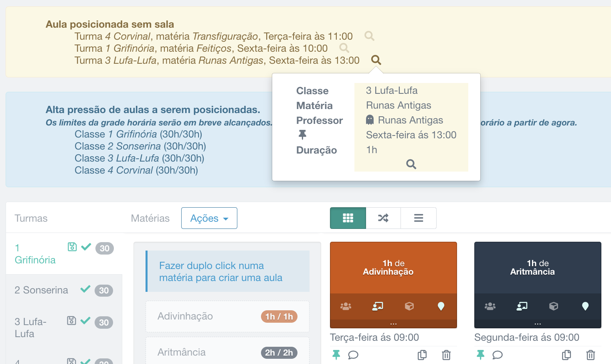
Task: Click the room cube icon on the Adivinhação card
Action: (409, 306)
